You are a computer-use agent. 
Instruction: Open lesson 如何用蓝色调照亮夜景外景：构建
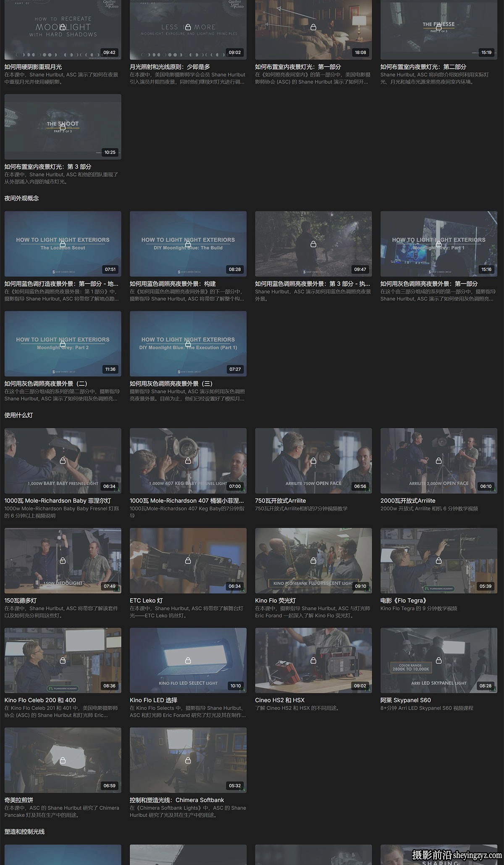[173, 284]
